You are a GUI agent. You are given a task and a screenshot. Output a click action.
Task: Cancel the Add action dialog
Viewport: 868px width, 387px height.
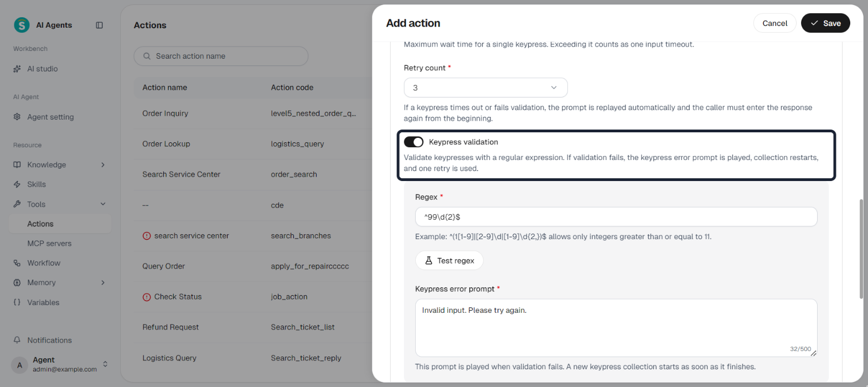(775, 23)
